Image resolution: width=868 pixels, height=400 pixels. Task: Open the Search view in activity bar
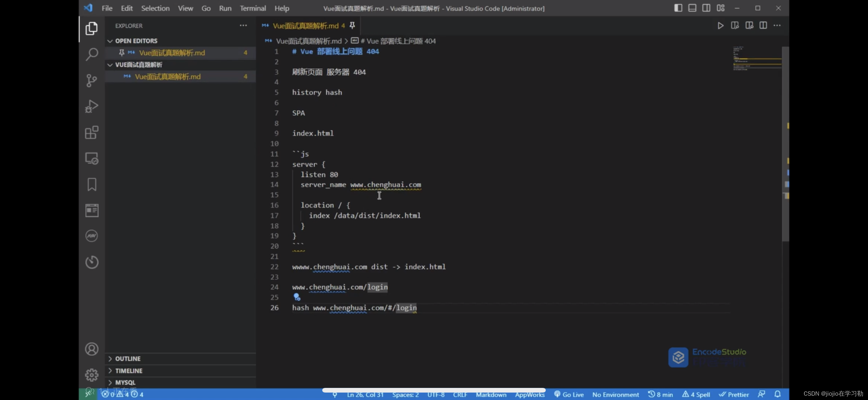[92, 54]
